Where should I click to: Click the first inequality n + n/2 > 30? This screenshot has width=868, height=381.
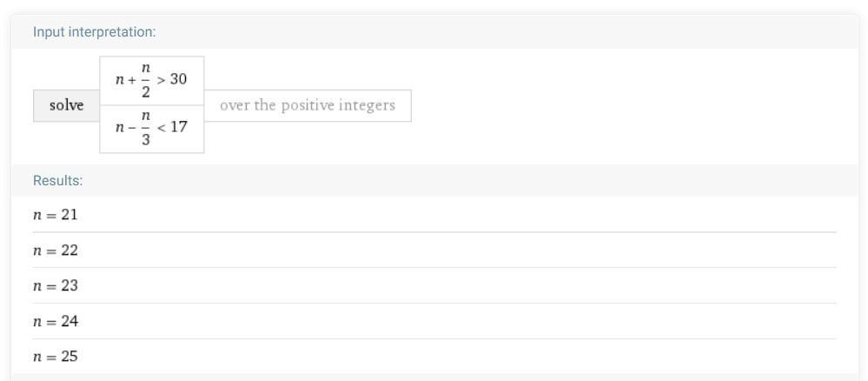point(152,80)
